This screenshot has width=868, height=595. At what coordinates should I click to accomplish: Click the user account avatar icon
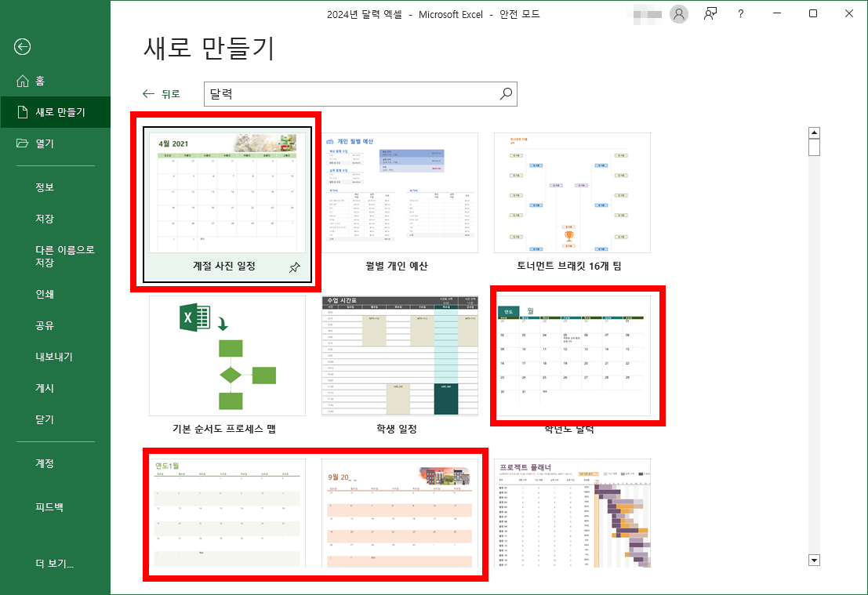click(x=679, y=14)
